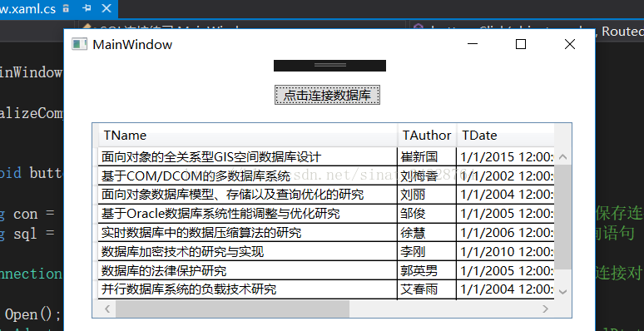Select author cell 徐慧
Screen dimensions: 644x331
pyautogui.click(x=427, y=232)
